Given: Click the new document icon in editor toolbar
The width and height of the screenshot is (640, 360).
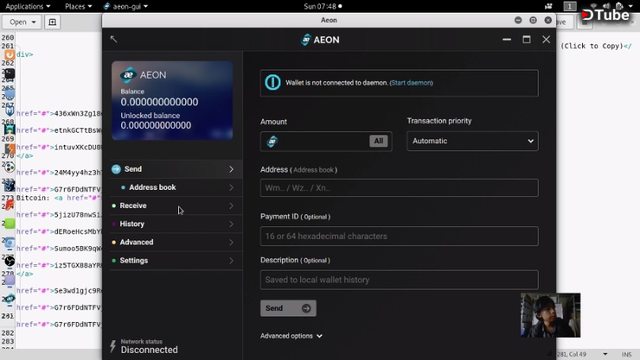Looking at the screenshot, I should (52, 22).
